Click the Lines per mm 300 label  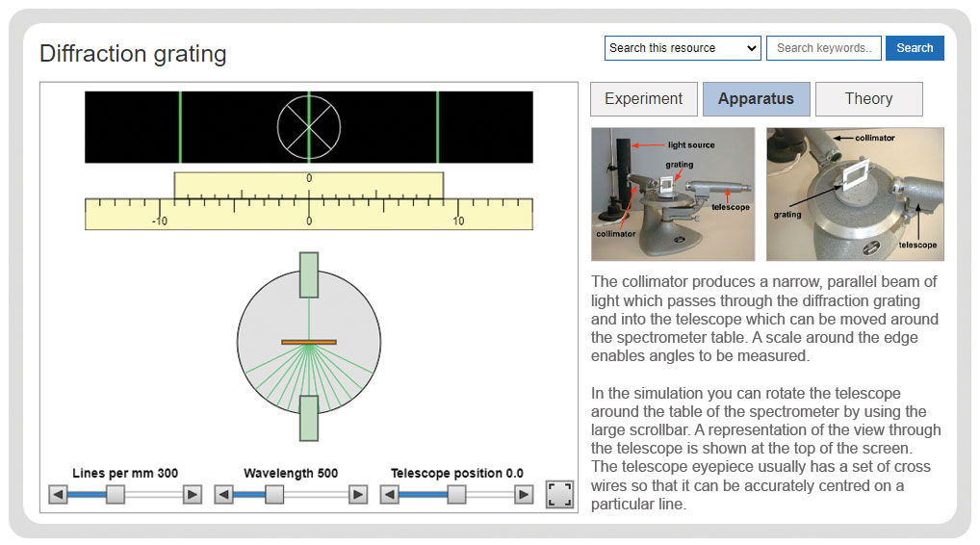tap(125, 473)
